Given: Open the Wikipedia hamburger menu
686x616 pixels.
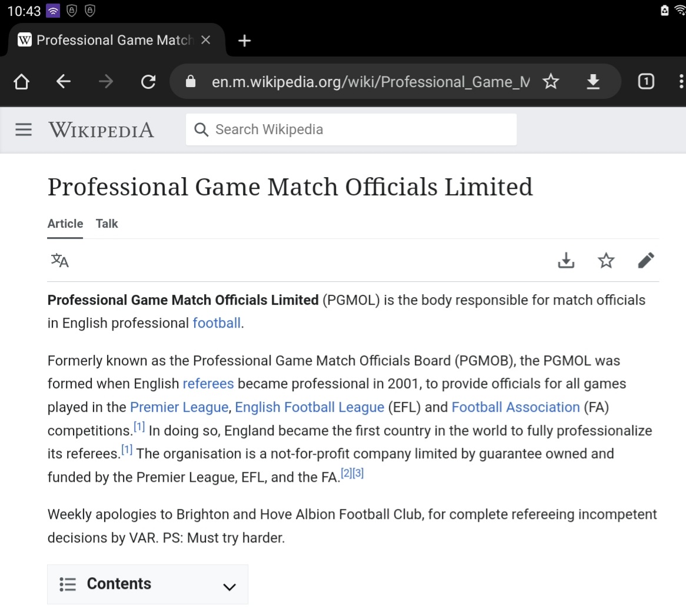Looking at the screenshot, I should [24, 129].
